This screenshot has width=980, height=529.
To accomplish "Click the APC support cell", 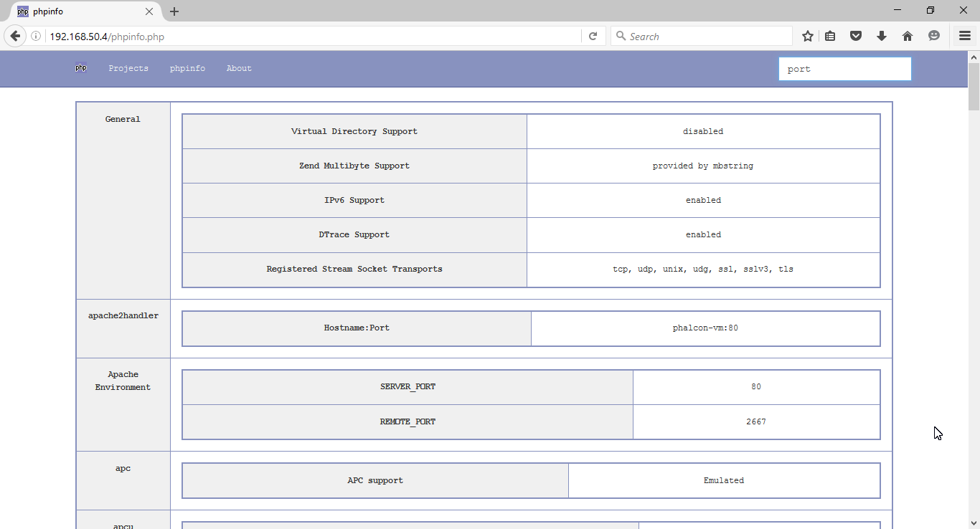I will click(375, 481).
